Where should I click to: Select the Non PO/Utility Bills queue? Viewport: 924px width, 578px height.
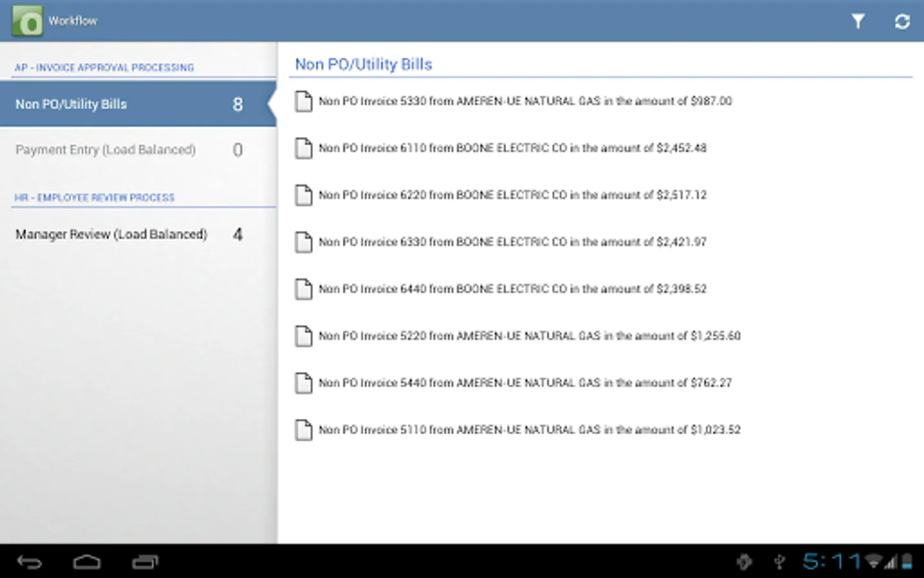138,104
